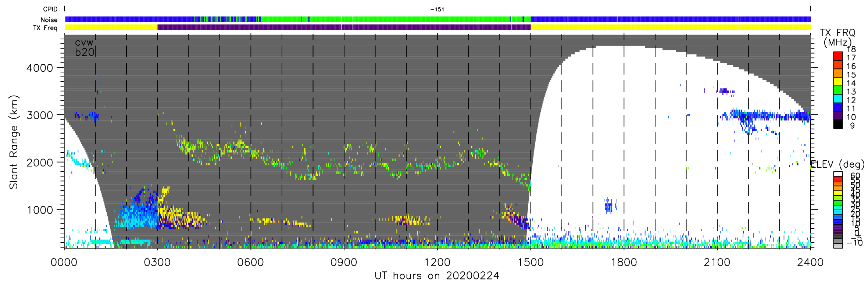The height and width of the screenshot is (289, 868).
Task: Click the '2100' time axis label
Action: pyautogui.click(x=717, y=262)
